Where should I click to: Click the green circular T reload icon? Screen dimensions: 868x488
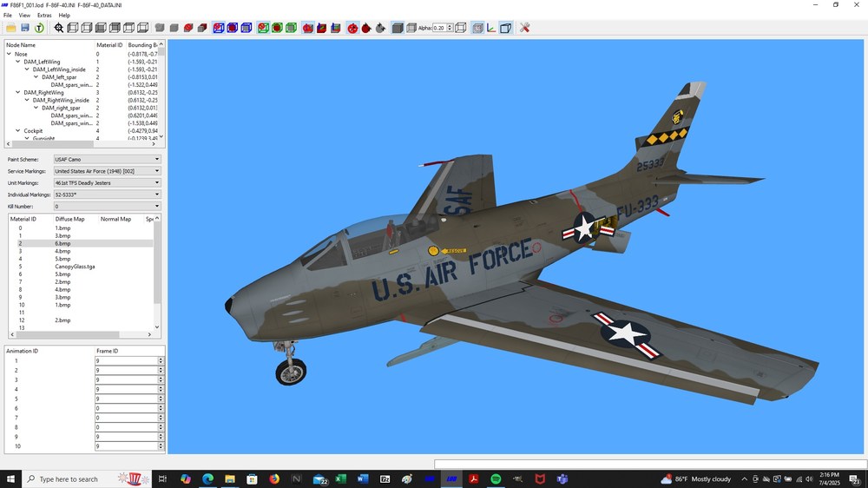(39, 28)
